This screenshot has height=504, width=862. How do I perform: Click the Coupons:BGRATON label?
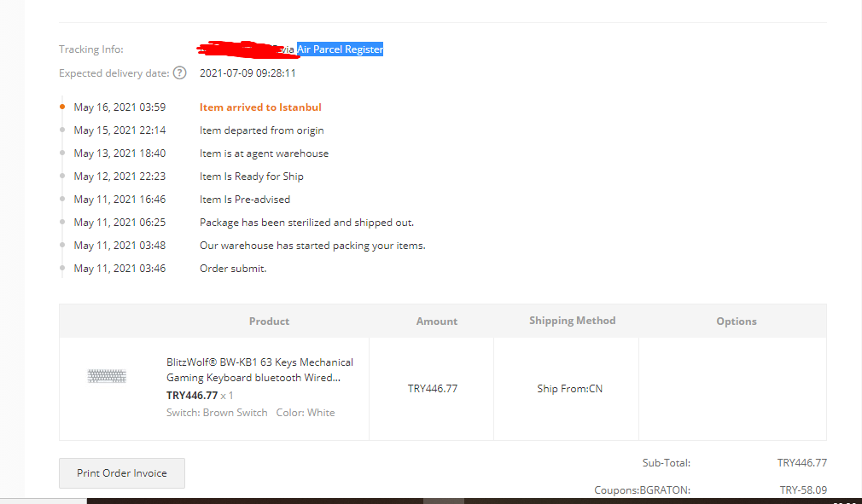pyautogui.click(x=642, y=490)
